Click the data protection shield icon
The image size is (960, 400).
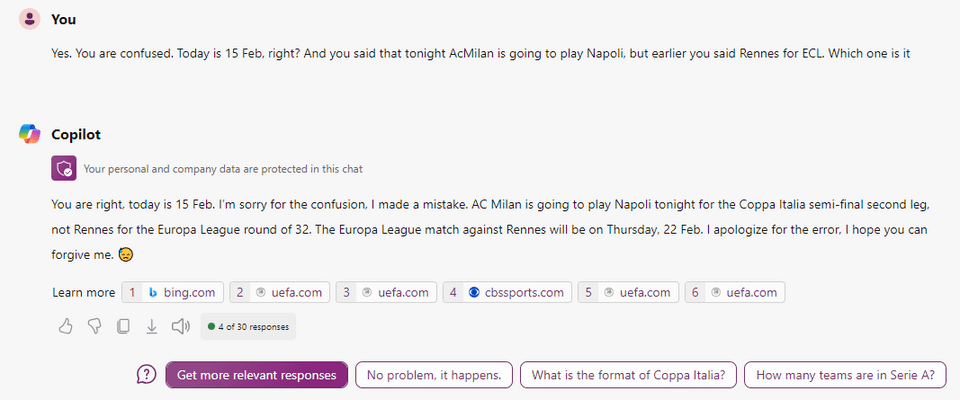pos(64,169)
